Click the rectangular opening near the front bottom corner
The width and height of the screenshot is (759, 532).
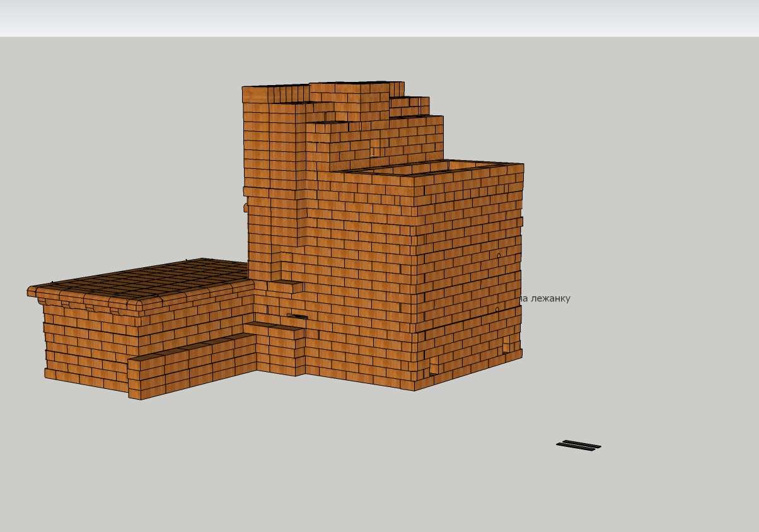[x=434, y=365]
